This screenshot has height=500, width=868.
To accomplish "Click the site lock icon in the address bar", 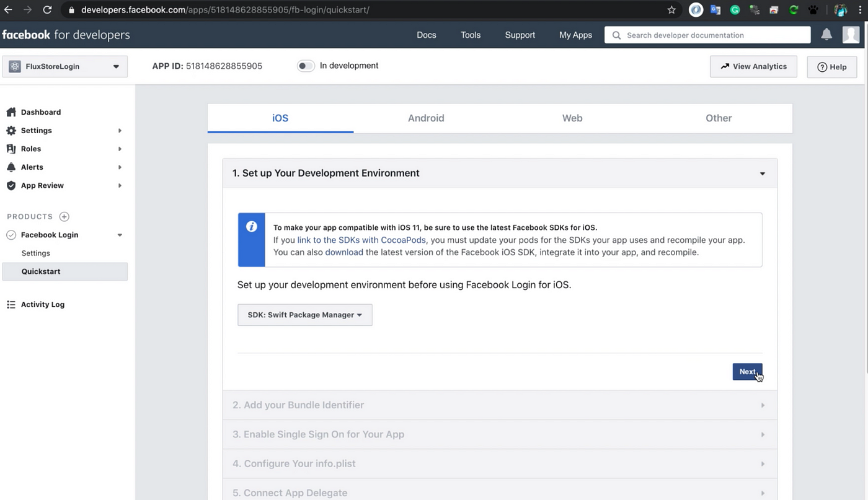I will [x=71, y=10].
